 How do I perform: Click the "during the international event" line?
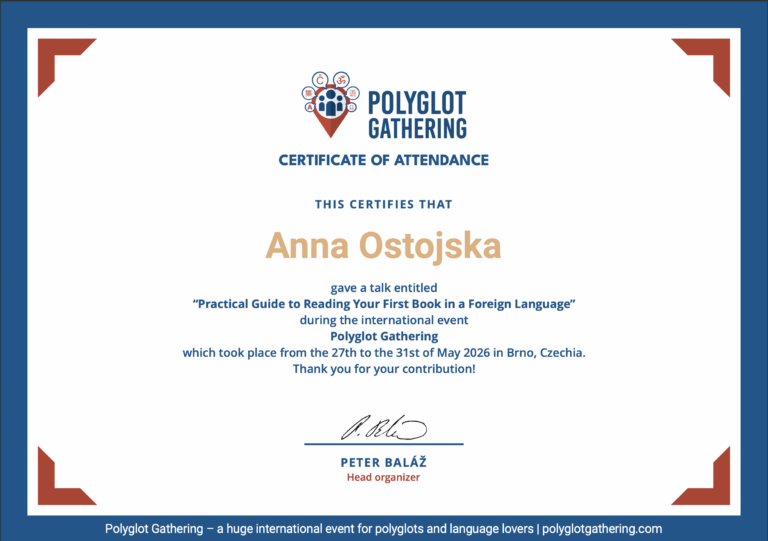[384, 320]
